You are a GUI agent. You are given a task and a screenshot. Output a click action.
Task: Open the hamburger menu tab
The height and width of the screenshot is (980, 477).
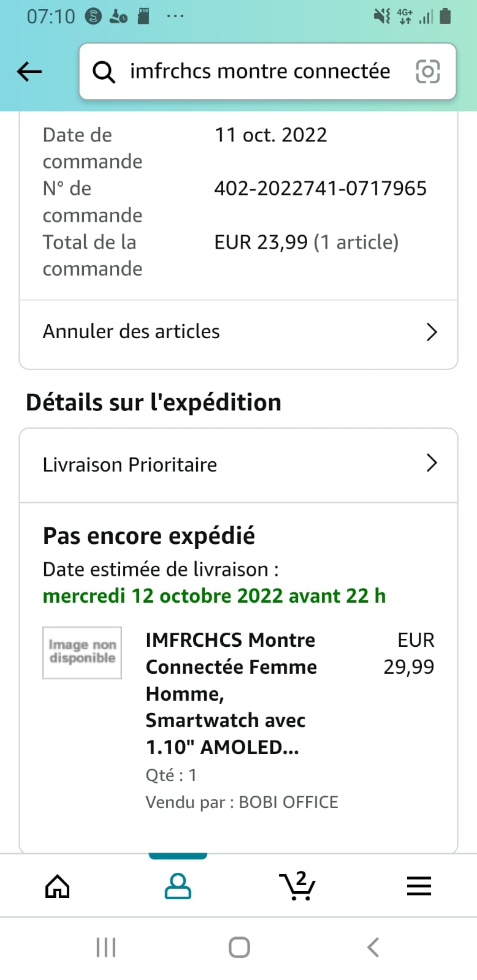(x=419, y=886)
